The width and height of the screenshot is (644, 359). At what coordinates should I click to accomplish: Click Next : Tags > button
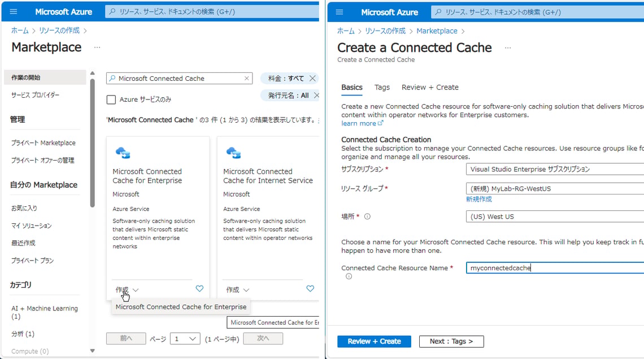tap(451, 341)
